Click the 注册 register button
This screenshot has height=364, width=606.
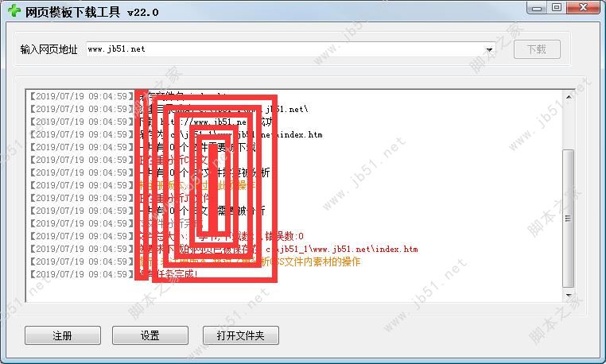click(63, 335)
